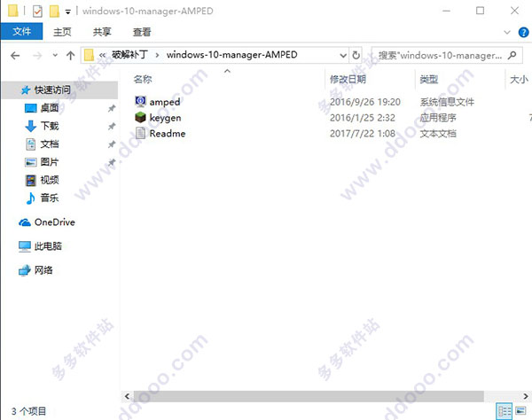Click the Quick Access star icon
Screen dimensions: 532x420
[x=26, y=89]
